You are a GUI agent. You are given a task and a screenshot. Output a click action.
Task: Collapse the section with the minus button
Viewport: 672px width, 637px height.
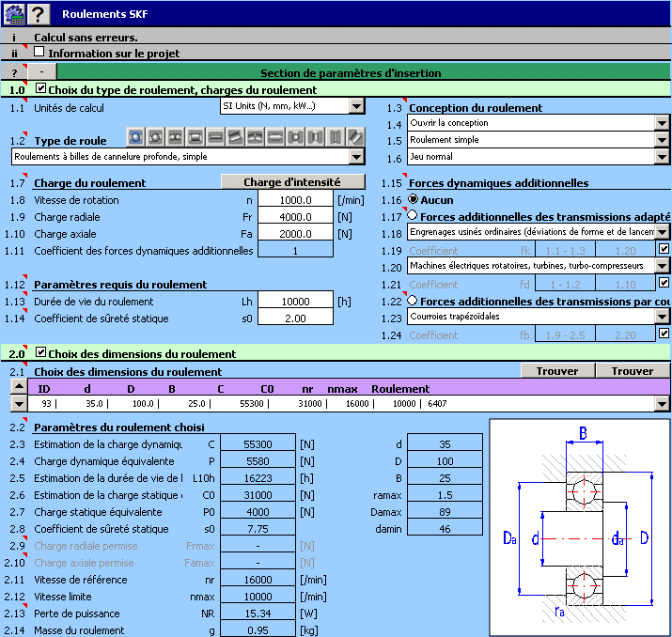coord(41,71)
